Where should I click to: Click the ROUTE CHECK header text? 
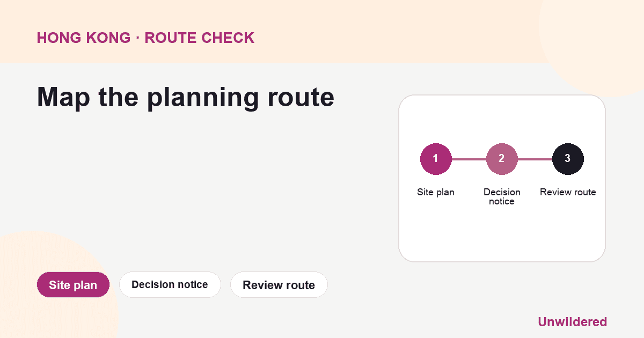click(x=200, y=38)
